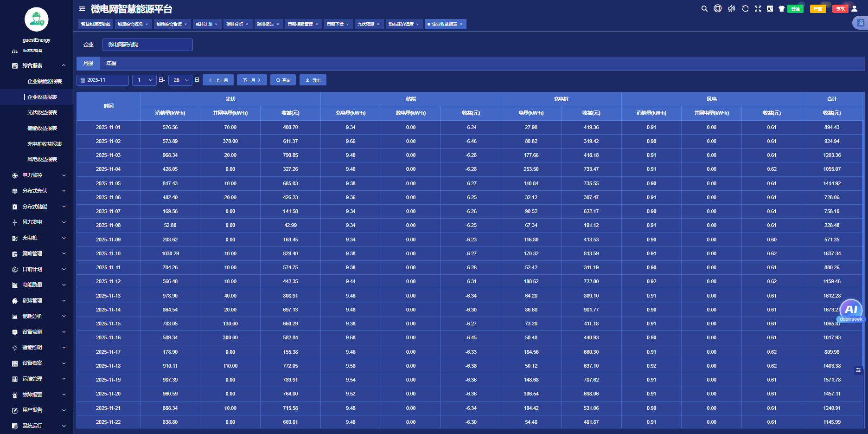Open the user profile avatar icon

tap(855, 9)
